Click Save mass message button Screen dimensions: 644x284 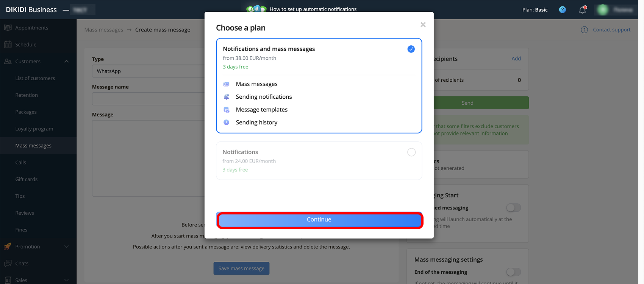point(241,268)
